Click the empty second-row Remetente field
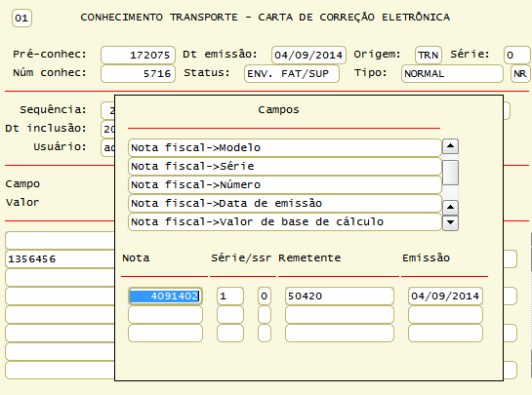Image resolution: width=532 pixels, height=395 pixels. [340, 315]
